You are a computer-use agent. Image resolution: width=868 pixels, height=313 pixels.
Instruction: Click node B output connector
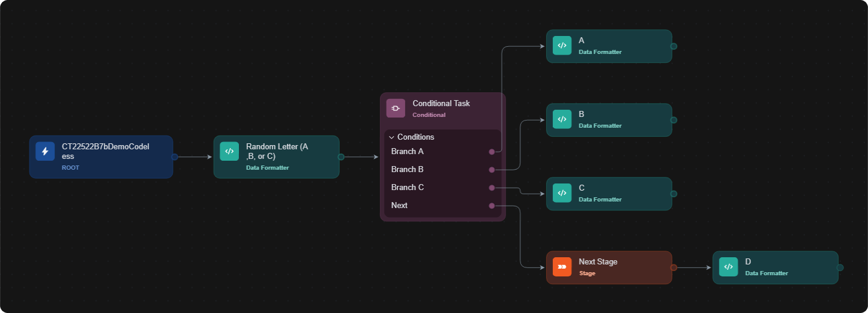(x=674, y=120)
